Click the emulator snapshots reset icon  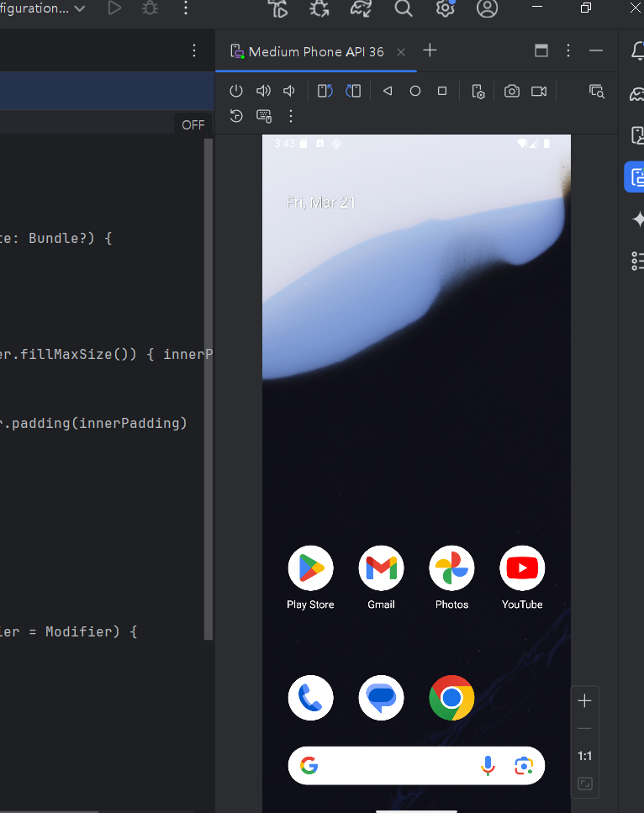click(x=236, y=116)
